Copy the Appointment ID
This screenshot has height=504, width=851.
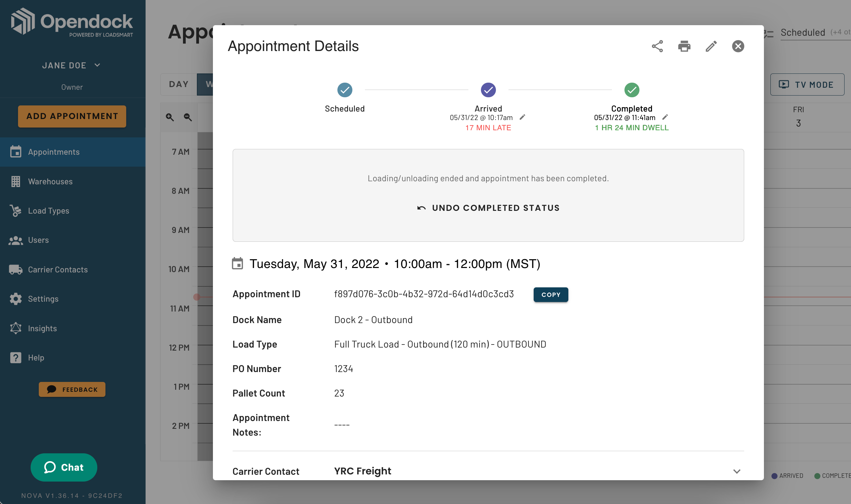pyautogui.click(x=550, y=295)
